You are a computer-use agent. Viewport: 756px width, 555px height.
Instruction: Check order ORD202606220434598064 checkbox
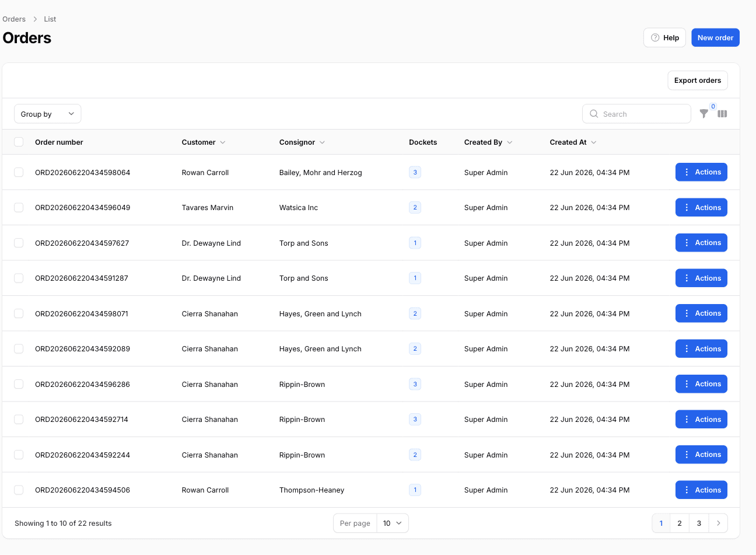coord(19,172)
